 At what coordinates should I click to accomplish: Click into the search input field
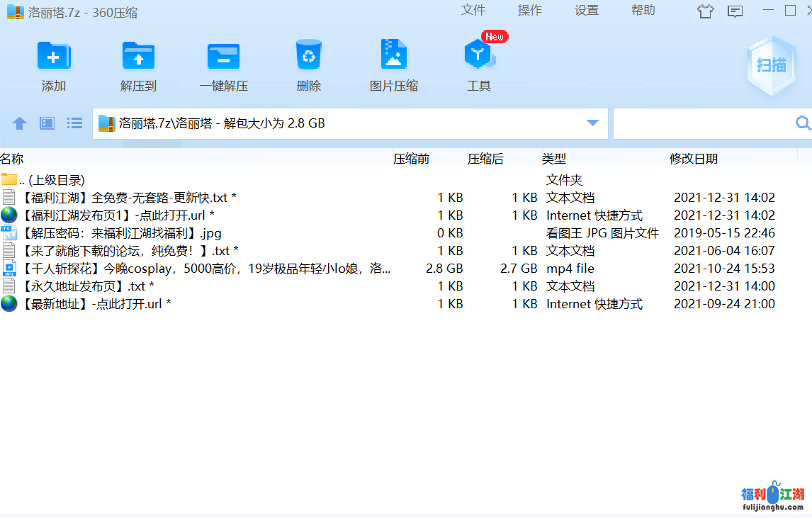[x=701, y=123]
